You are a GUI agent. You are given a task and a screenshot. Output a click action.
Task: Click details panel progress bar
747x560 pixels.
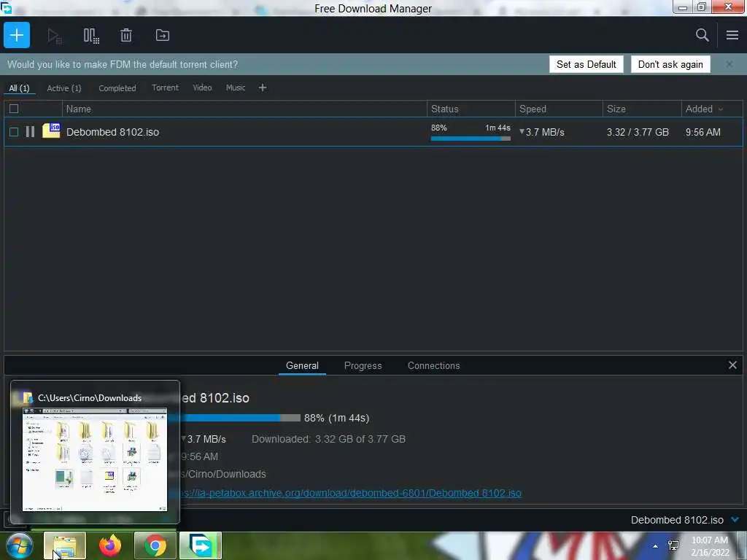tap(240, 418)
